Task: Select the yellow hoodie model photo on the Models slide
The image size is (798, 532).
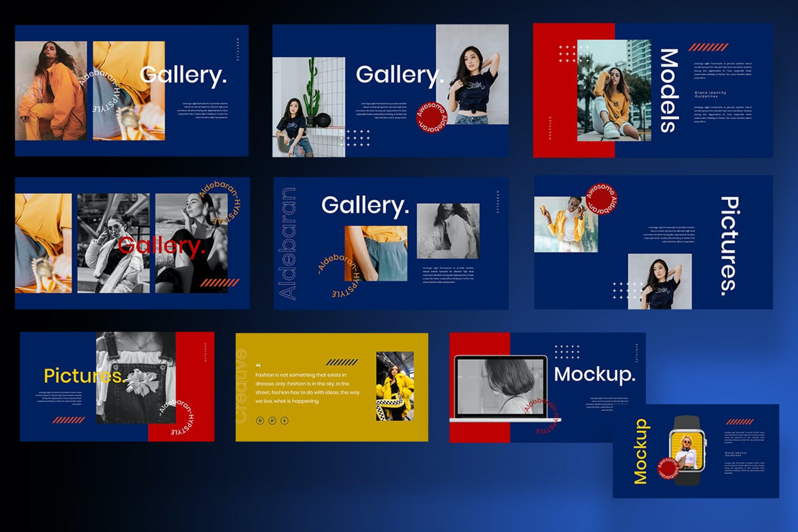Action: point(614,90)
